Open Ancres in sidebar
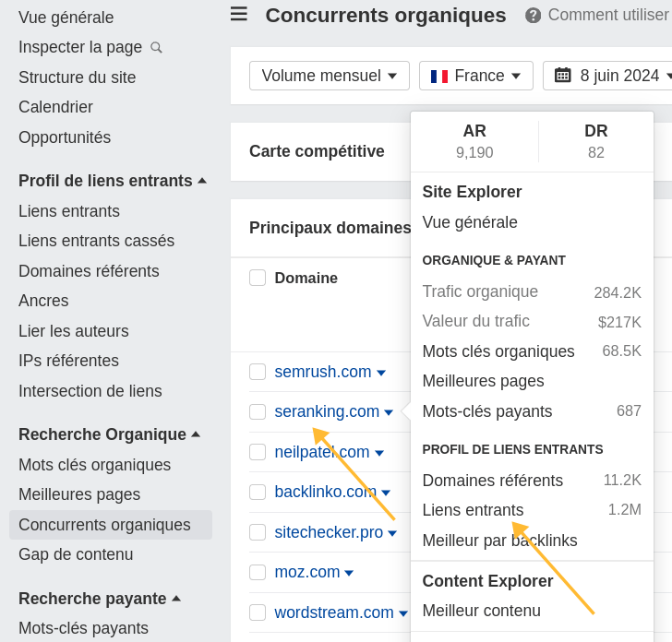 (43, 301)
